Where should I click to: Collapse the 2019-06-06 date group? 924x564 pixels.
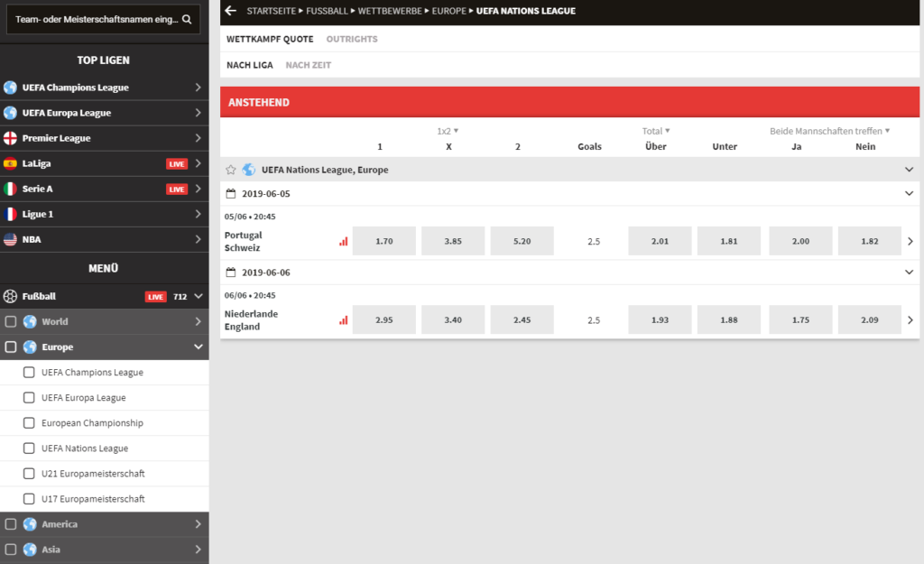[x=909, y=273]
